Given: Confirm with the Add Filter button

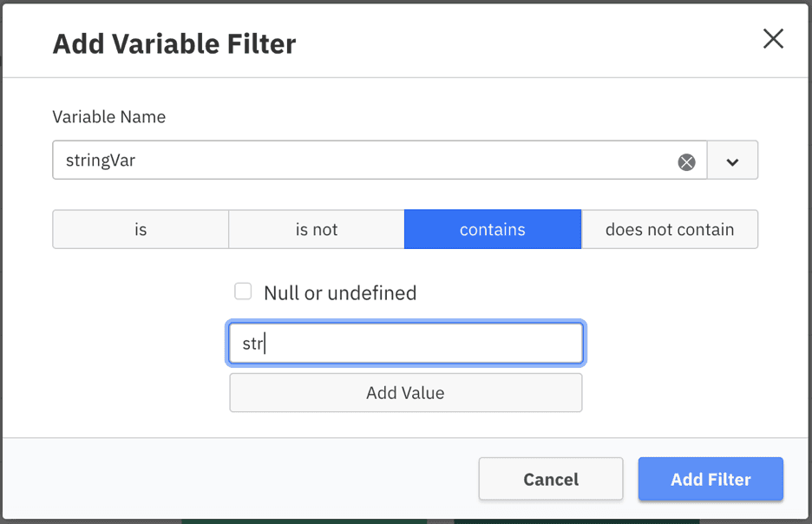Looking at the screenshot, I should pyautogui.click(x=710, y=479).
